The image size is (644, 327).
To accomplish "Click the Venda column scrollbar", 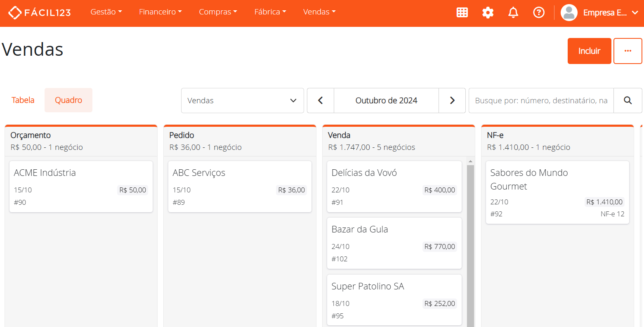I will click(470, 246).
